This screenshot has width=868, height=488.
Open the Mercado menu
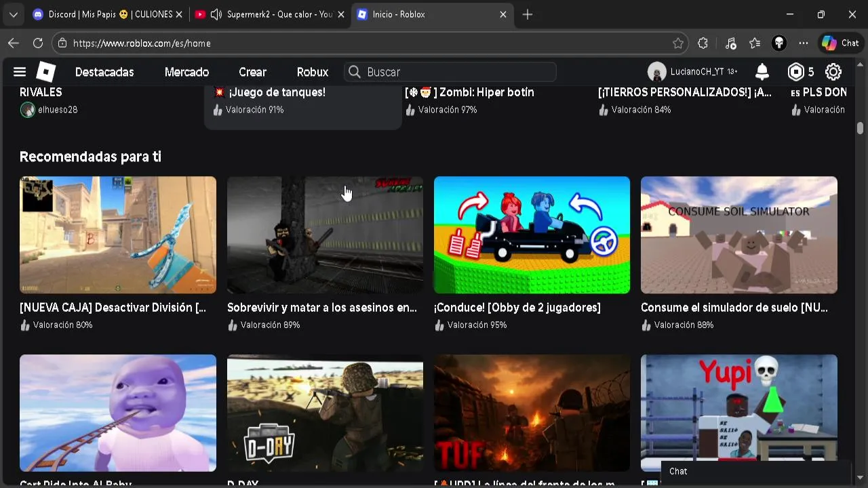186,72
